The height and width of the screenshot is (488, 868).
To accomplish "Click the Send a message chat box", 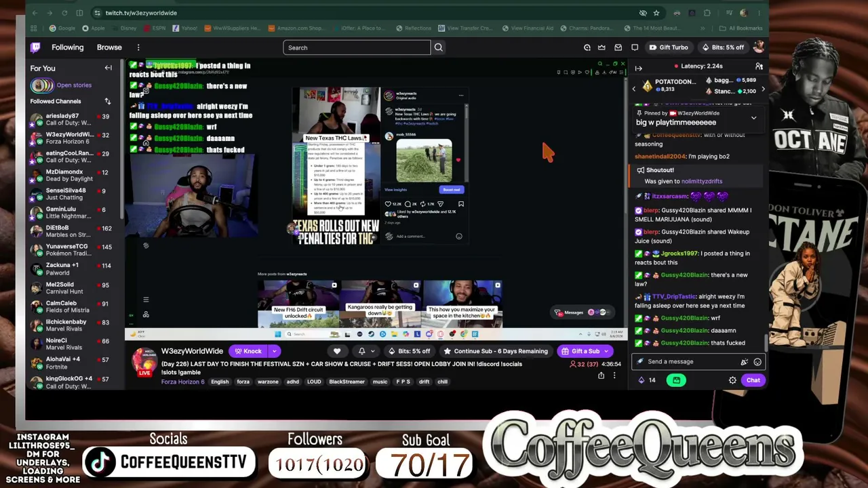I will click(x=698, y=361).
